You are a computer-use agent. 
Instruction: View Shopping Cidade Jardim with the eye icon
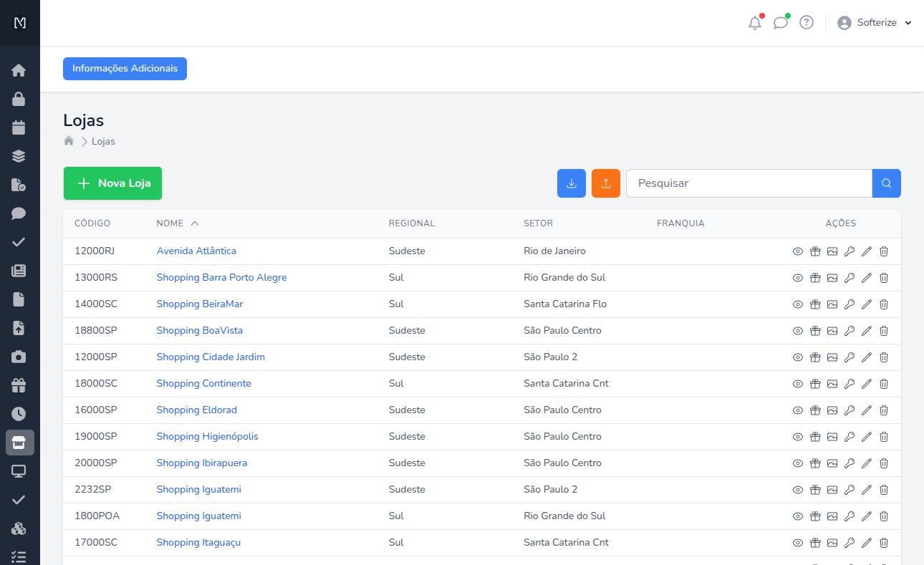797,357
